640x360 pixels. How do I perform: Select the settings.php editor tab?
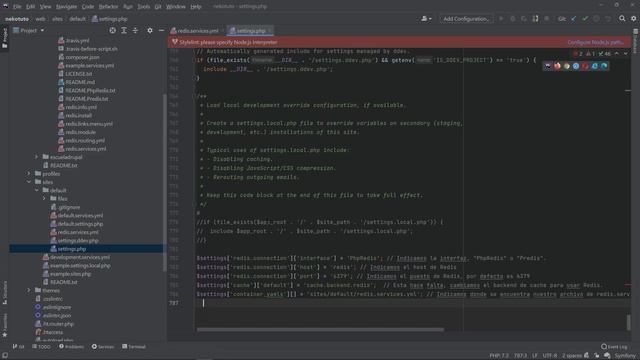click(250, 31)
